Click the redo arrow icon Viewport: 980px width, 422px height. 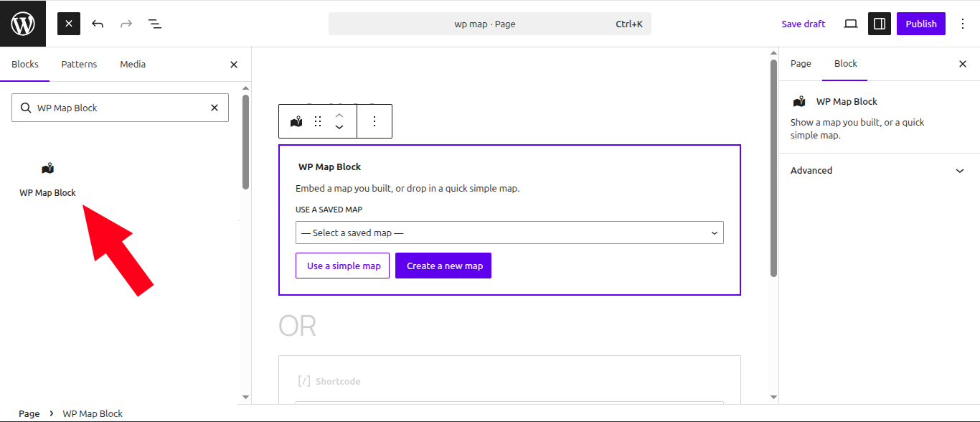[126, 24]
